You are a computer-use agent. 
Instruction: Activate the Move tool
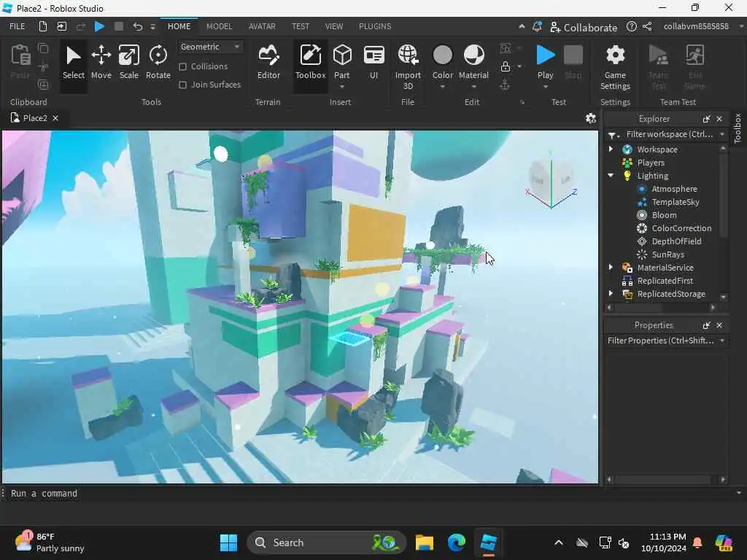(101, 63)
